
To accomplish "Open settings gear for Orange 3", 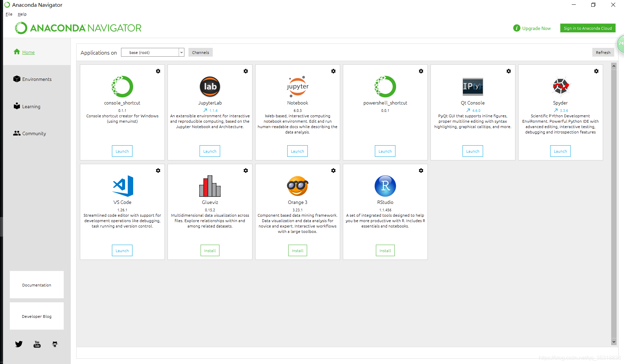I will 333,171.
